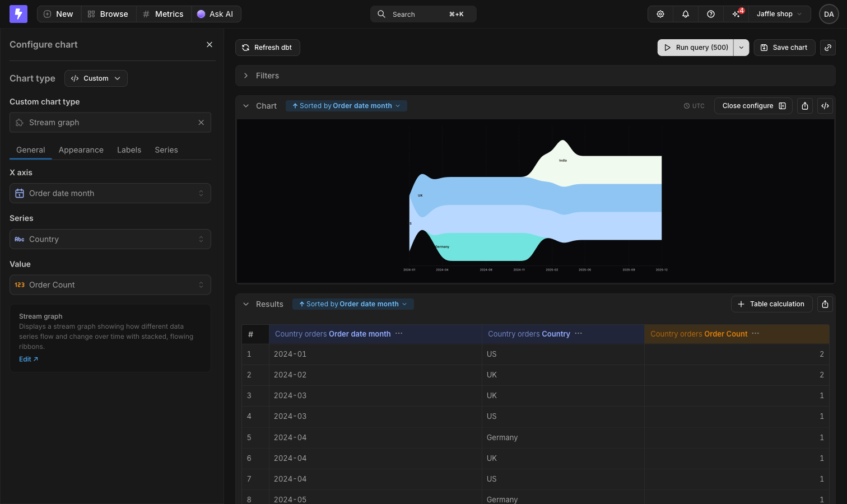Open the Chart type Custom dropdown
847x504 pixels.
tap(96, 78)
